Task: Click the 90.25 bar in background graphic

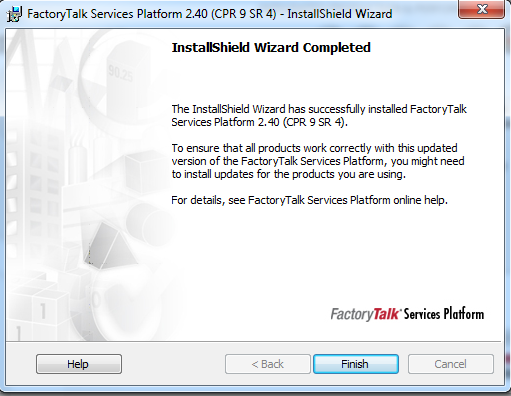Action: point(124,78)
